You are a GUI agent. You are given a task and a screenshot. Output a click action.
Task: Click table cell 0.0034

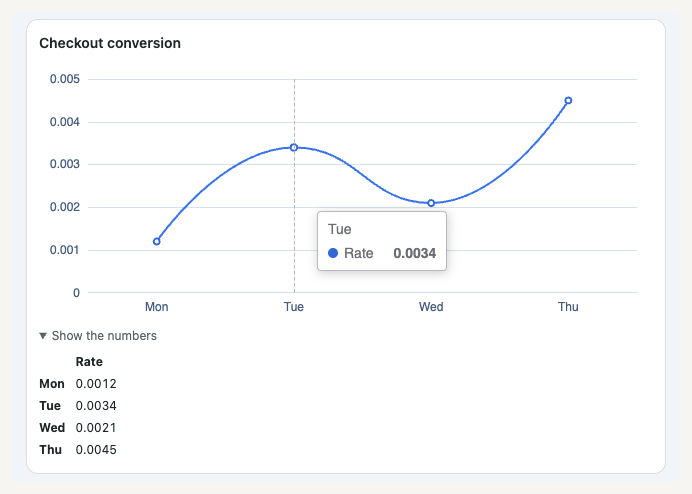click(x=96, y=406)
